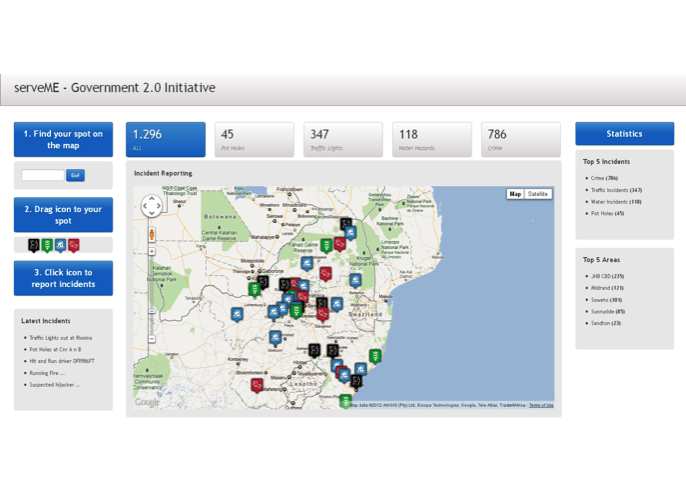This screenshot has height=500, width=686.
Task: Select the red crime icon in the drag palette
Action: pyautogui.click(x=74, y=245)
